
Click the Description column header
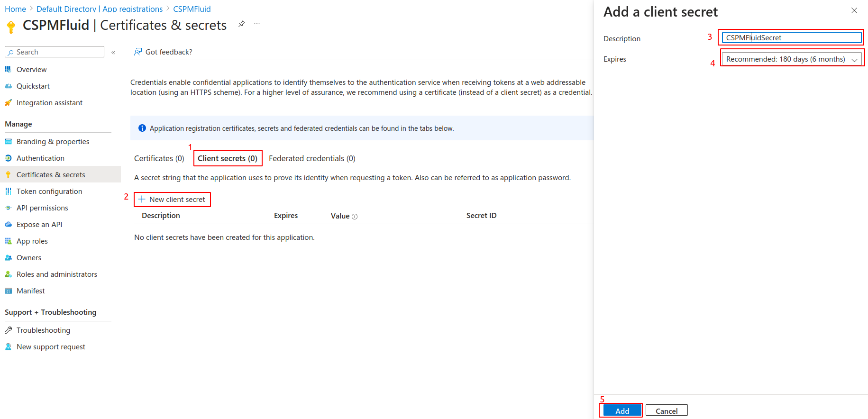(x=161, y=215)
